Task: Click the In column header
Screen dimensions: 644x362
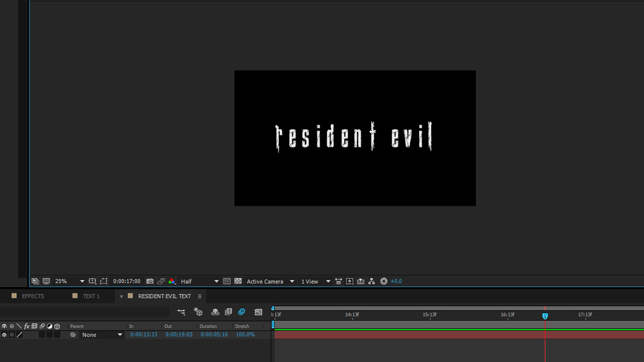Action: point(131,326)
